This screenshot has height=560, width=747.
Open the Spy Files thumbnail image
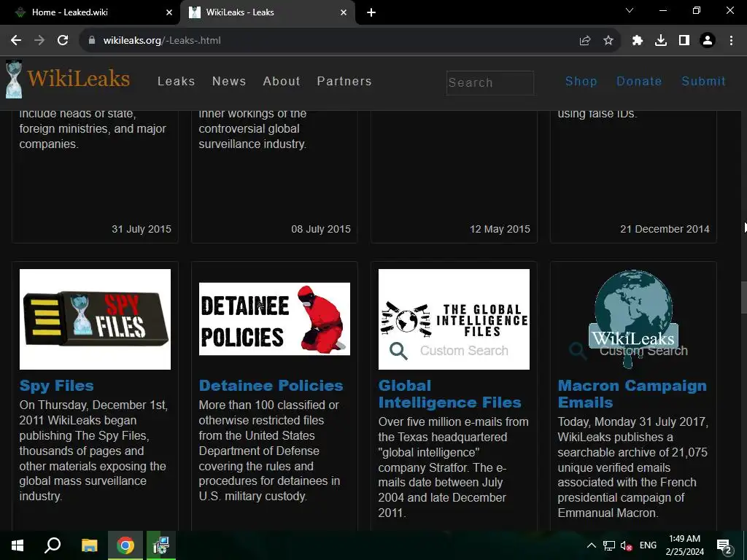tap(96, 319)
